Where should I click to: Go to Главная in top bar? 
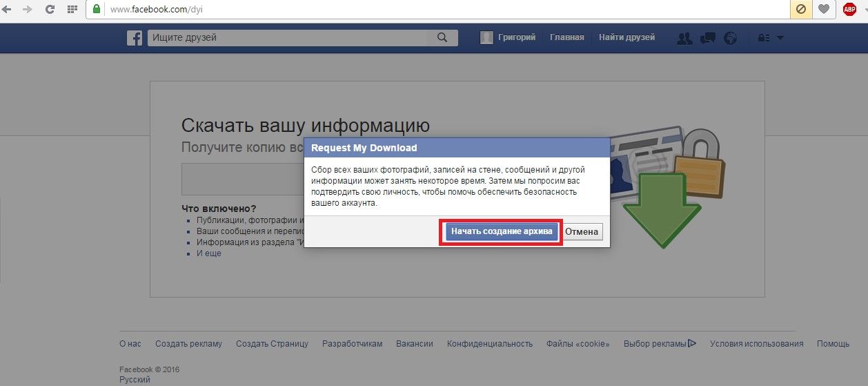pyautogui.click(x=566, y=37)
